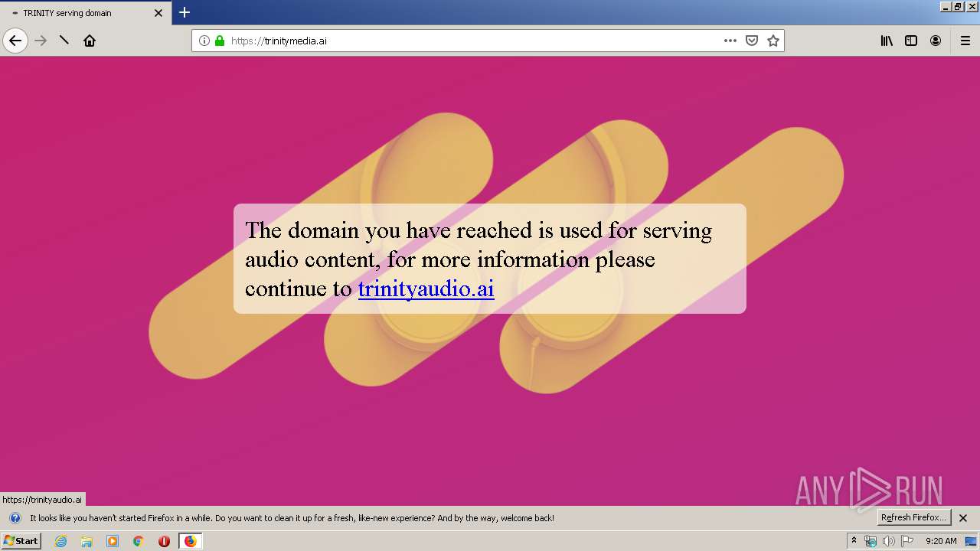Open the Action Center flag icon
This screenshot has height=551, width=980.
(x=907, y=541)
